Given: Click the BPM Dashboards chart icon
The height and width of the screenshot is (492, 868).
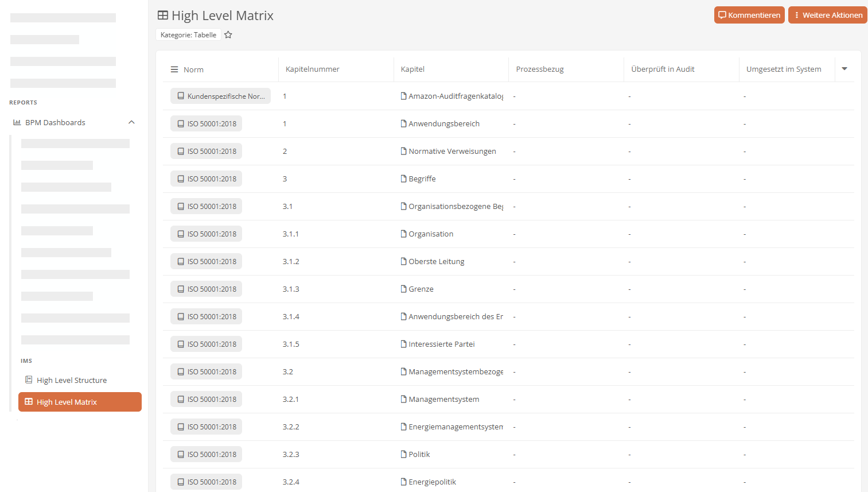Looking at the screenshot, I should pos(17,122).
